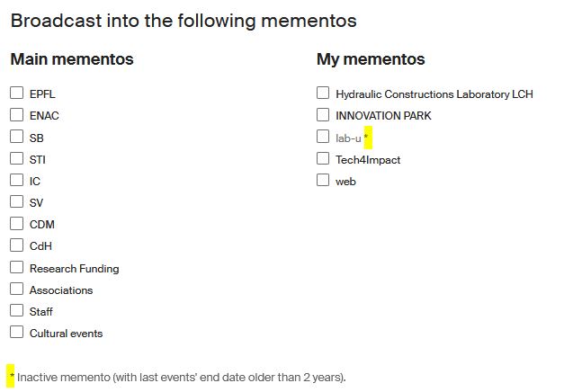Select the INNOVATION PARK checkbox
Image resolution: width=564 pixels, height=392 pixels.
(323, 114)
